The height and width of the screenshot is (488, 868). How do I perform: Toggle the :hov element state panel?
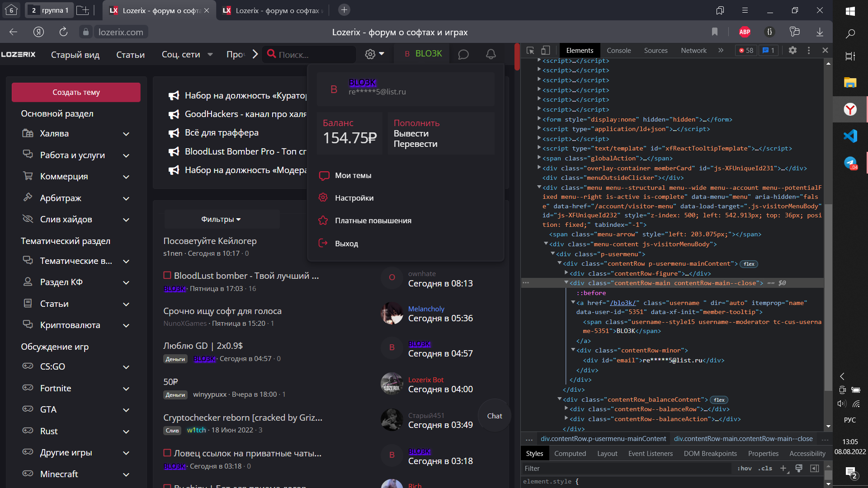pyautogui.click(x=744, y=469)
